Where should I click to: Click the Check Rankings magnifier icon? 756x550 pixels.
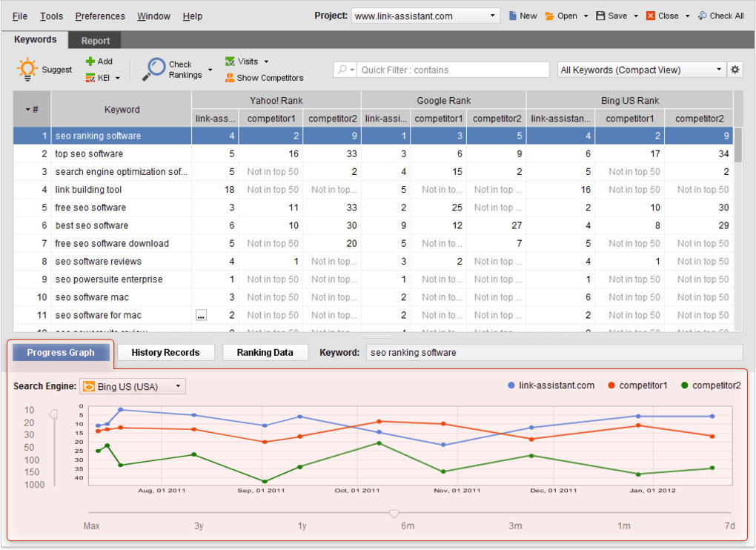pos(154,69)
